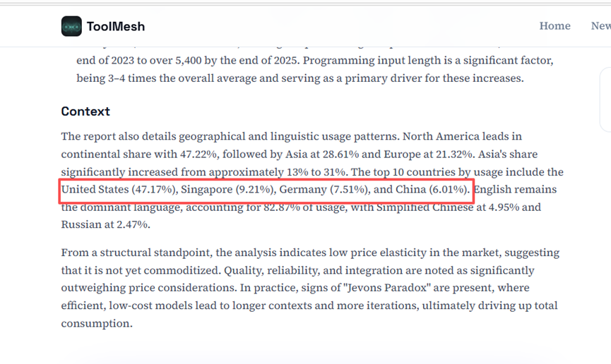Click the "Russian at 2.47%" text
611x364 pixels.
point(105,226)
